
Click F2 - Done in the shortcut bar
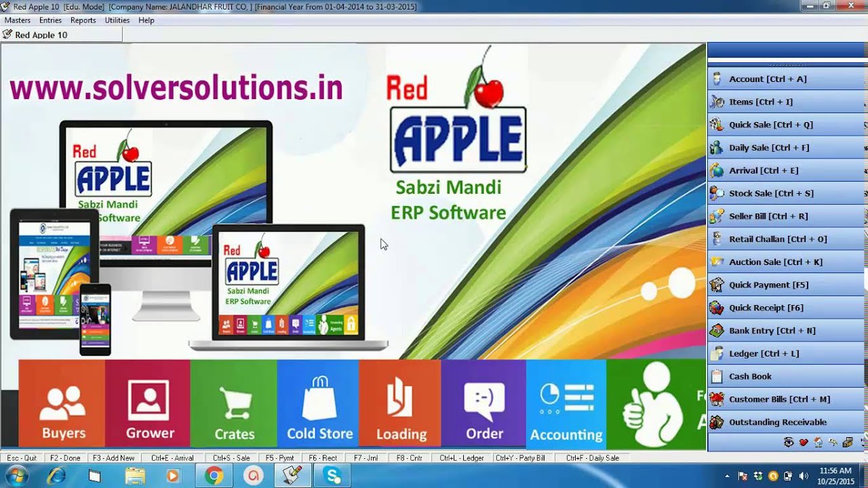tap(65, 458)
